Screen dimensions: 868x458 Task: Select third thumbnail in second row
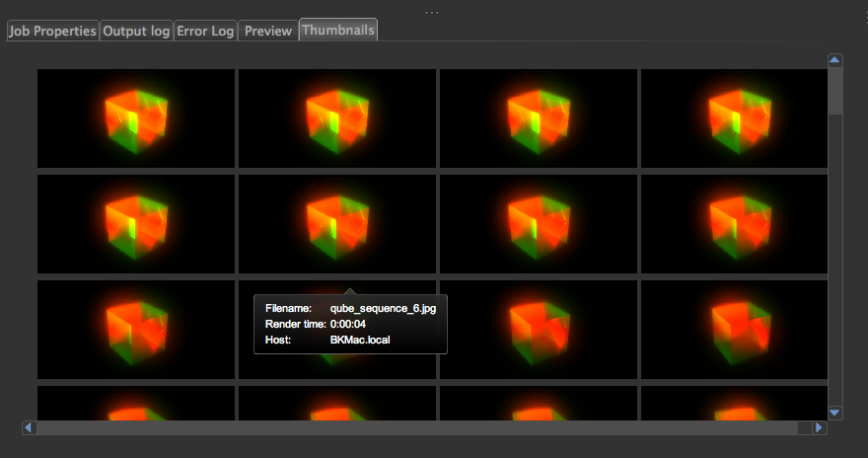(x=539, y=224)
